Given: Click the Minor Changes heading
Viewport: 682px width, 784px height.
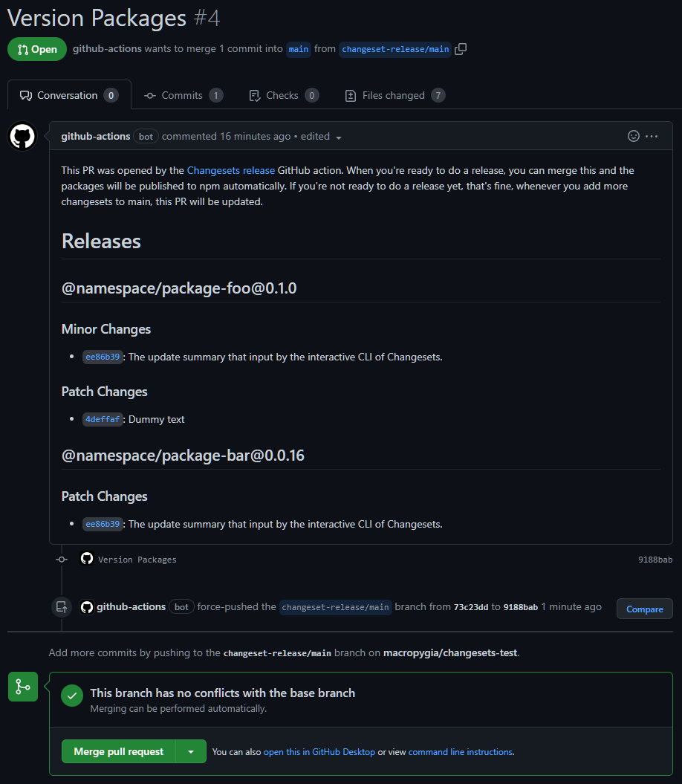Looking at the screenshot, I should coord(106,329).
